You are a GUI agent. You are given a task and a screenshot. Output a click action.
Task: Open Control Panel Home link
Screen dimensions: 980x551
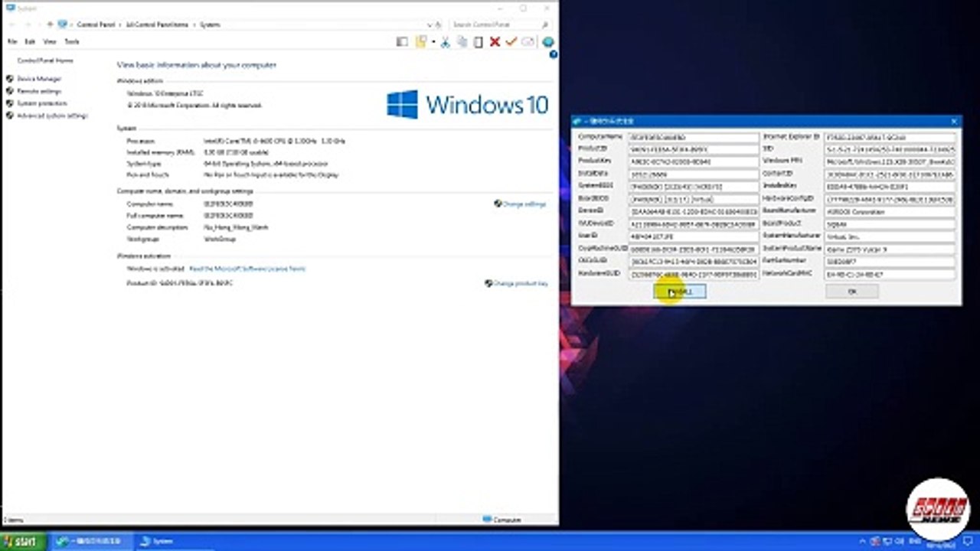[x=45, y=60]
